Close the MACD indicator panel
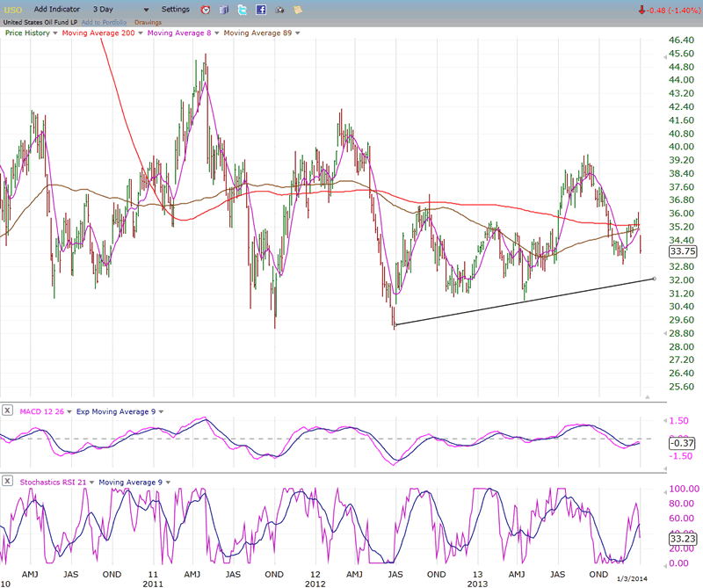703x588 pixels. tap(7, 410)
